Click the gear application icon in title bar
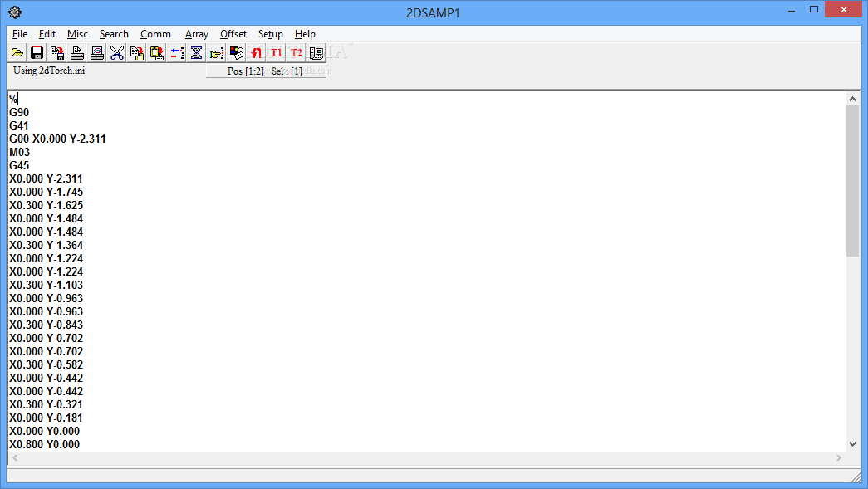Screen dimensions: 868x489 (x=15, y=12)
